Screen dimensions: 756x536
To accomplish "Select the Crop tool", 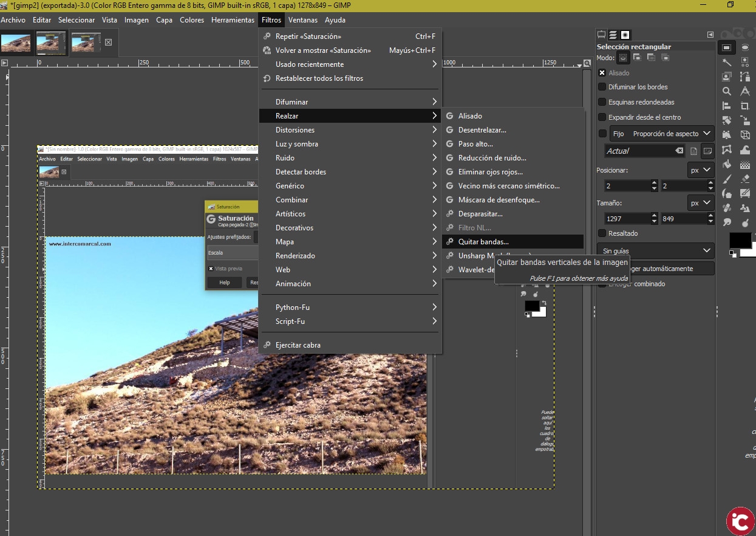I will [745, 106].
